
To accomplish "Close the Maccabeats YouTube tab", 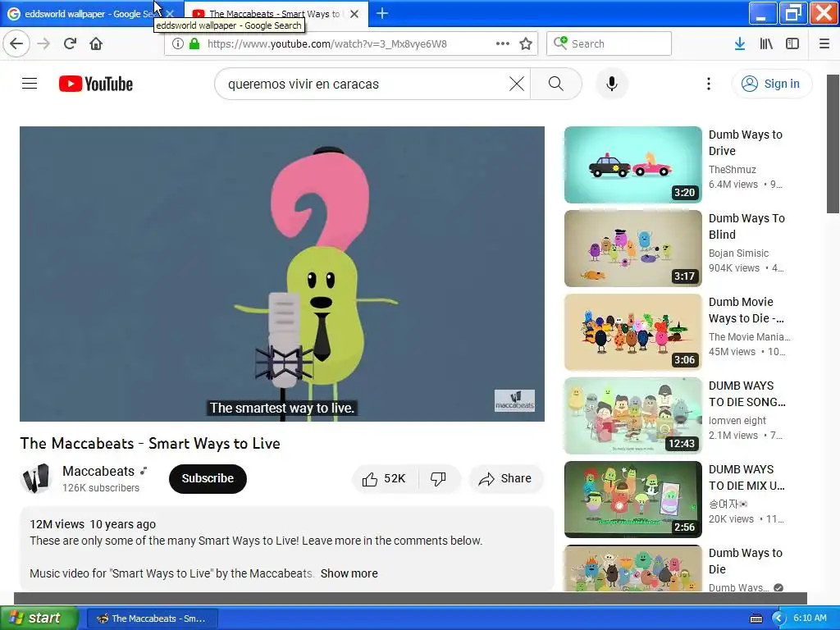I will click(354, 14).
